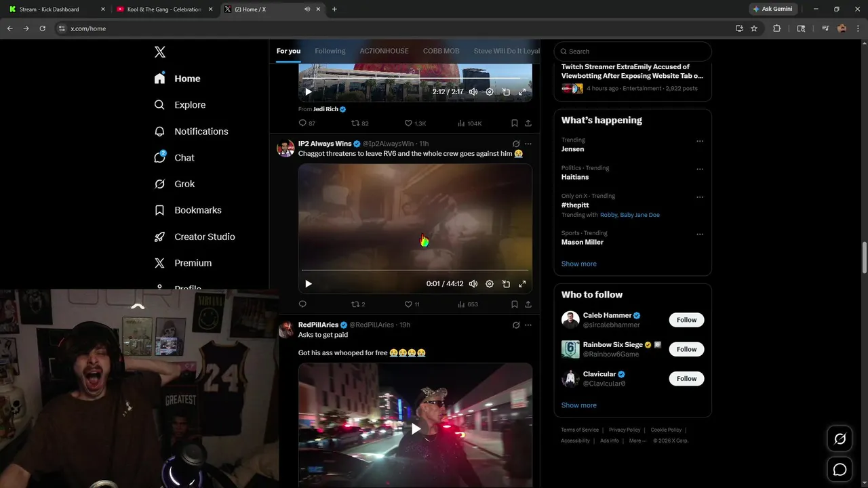Open floating chat messages button

[840, 469]
